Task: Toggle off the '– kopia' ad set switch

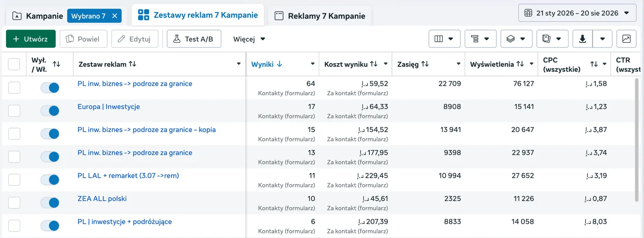Action: point(50,134)
